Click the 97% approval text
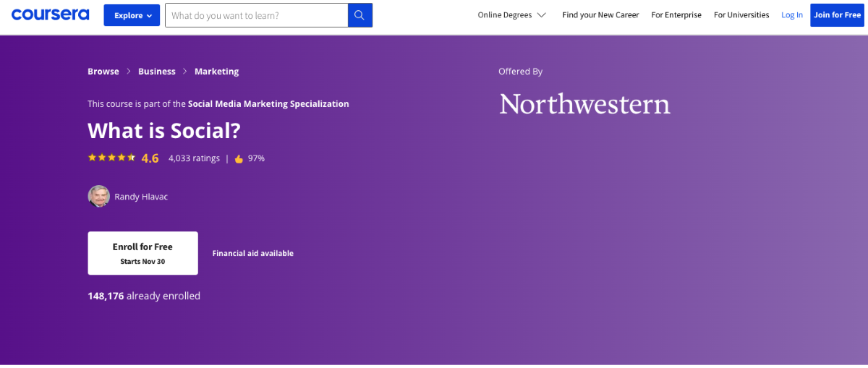This screenshot has height=368, width=868. click(x=256, y=158)
